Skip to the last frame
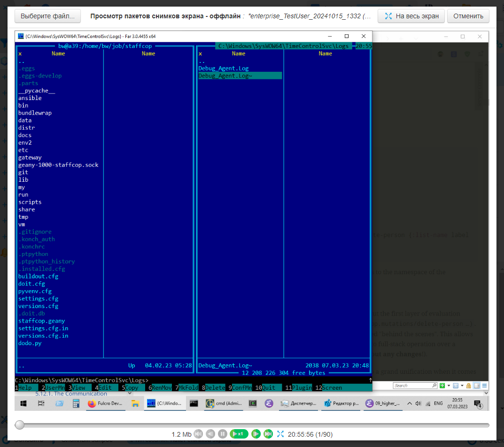 click(x=268, y=434)
